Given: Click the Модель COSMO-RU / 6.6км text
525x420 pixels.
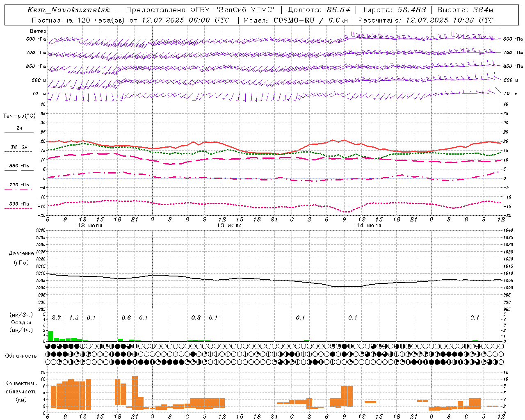Looking at the screenshot, I should [295, 20].
